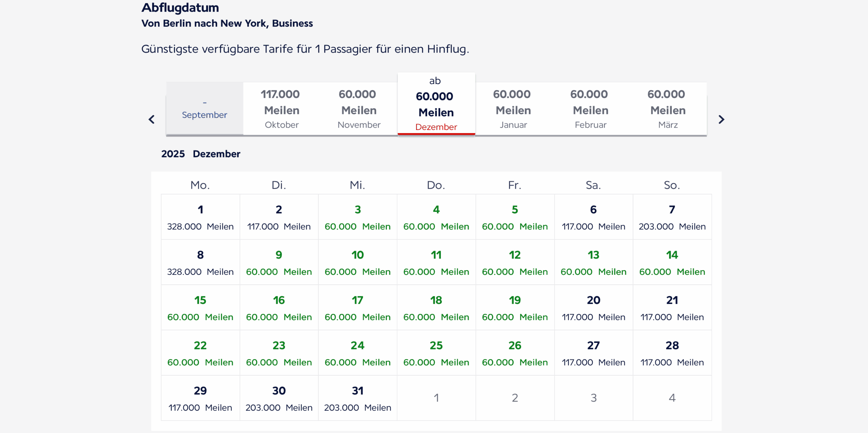Open the März month tab
Image resolution: width=868 pixels, height=433 pixels.
pyautogui.click(x=668, y=109)
